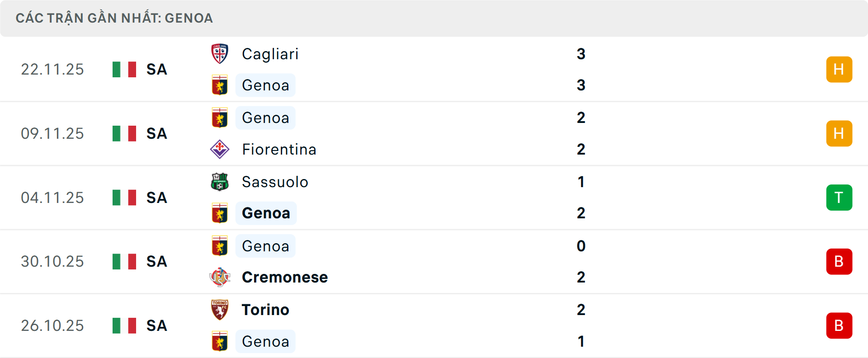Select the SA league label on the 04.11.25 row
Screen dimensions: 868x358
156,197
